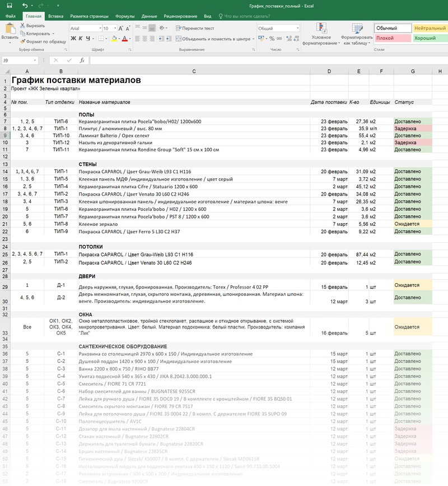The image size is (448, 486).
Task: Center cell text horizontally
Action: [145, 39]
